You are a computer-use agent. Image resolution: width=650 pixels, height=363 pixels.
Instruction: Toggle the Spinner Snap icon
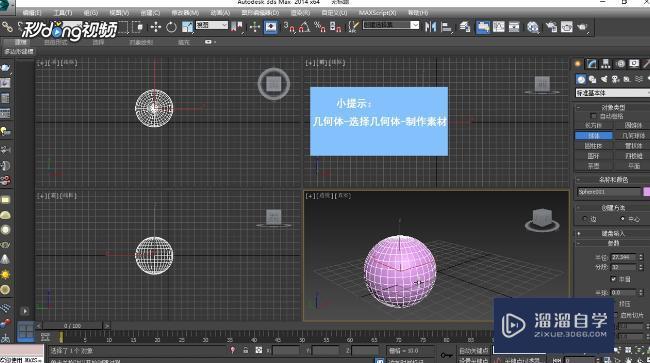(335, 27)
